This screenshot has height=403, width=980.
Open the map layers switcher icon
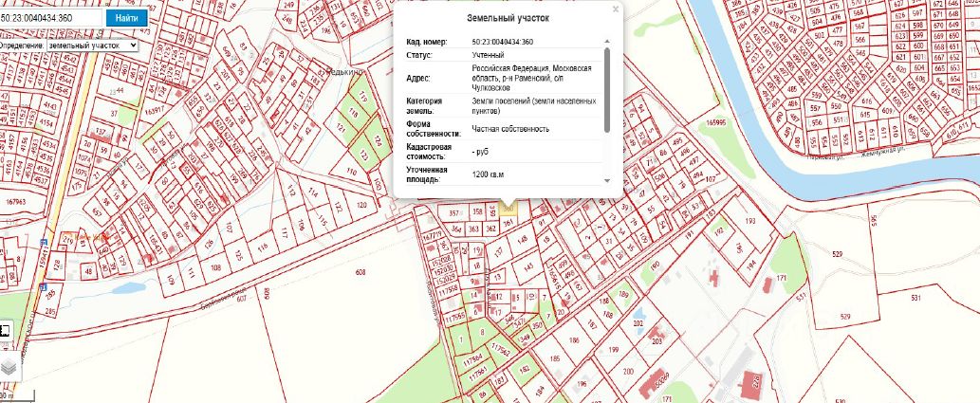[x=8, y=366]
